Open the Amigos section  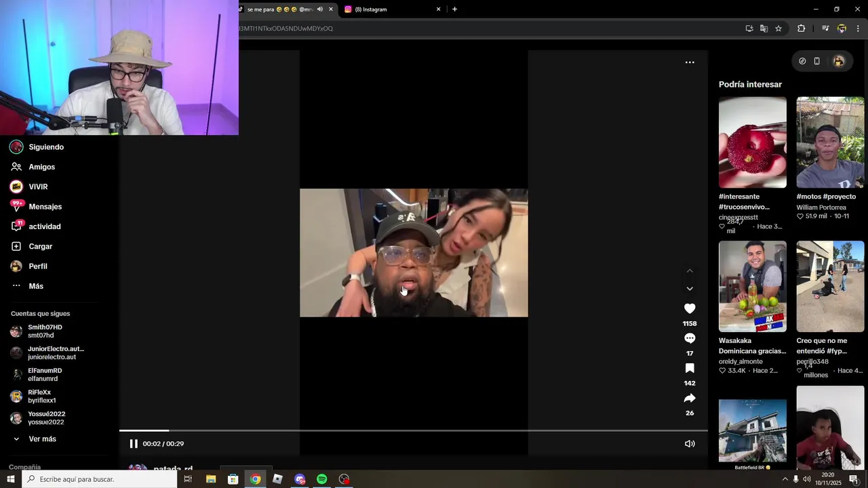[x=33, y=167]
